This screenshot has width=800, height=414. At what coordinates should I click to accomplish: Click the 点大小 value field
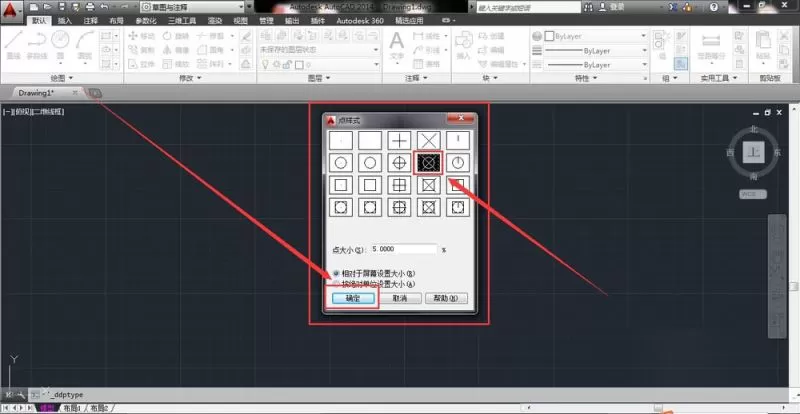pyautogui.click(x=405, y=249)
